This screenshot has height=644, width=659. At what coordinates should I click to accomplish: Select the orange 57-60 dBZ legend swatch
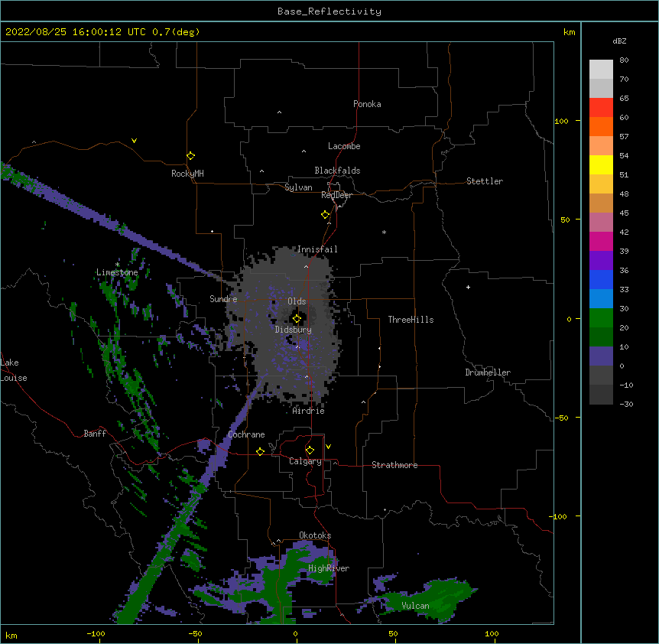coord(601,126)
